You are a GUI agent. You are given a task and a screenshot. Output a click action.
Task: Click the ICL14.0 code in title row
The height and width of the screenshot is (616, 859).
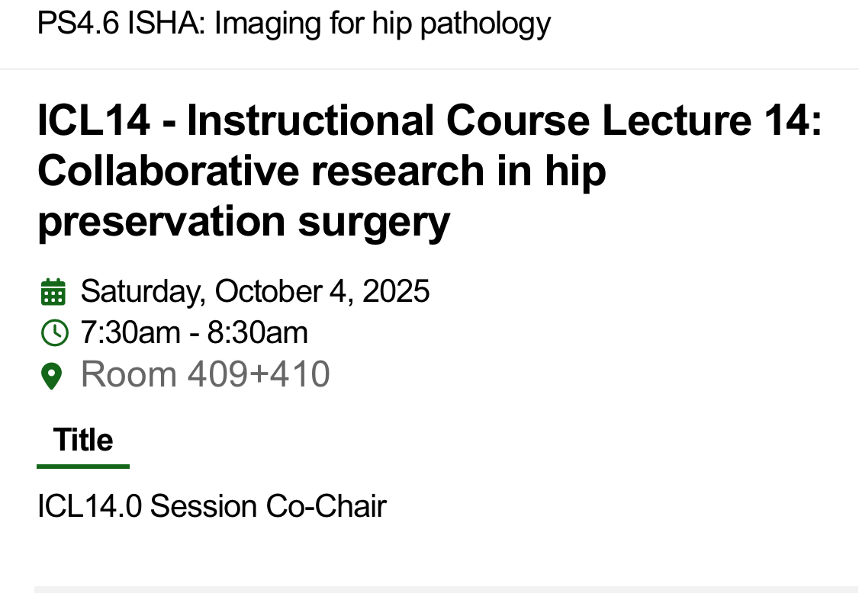pyautogui.click(x=89, y=506)
